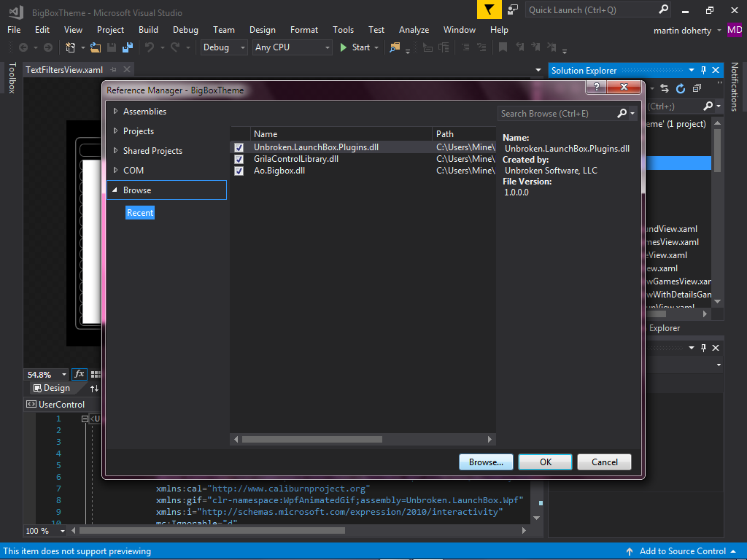The image size is (747, 560).
Task: Open the Build menu
Action: (148, 29)
